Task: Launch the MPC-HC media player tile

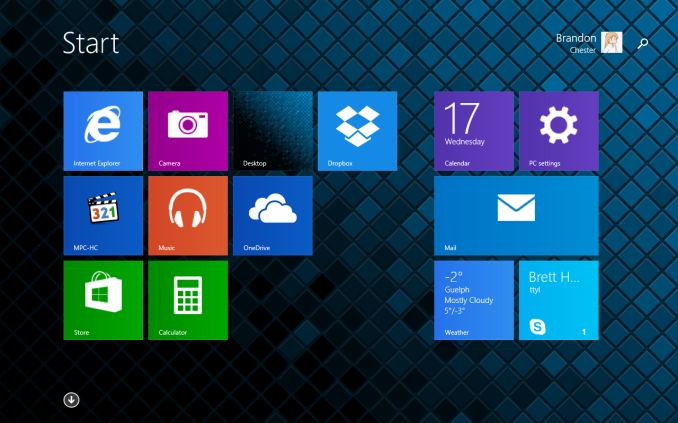Action: 103,215
